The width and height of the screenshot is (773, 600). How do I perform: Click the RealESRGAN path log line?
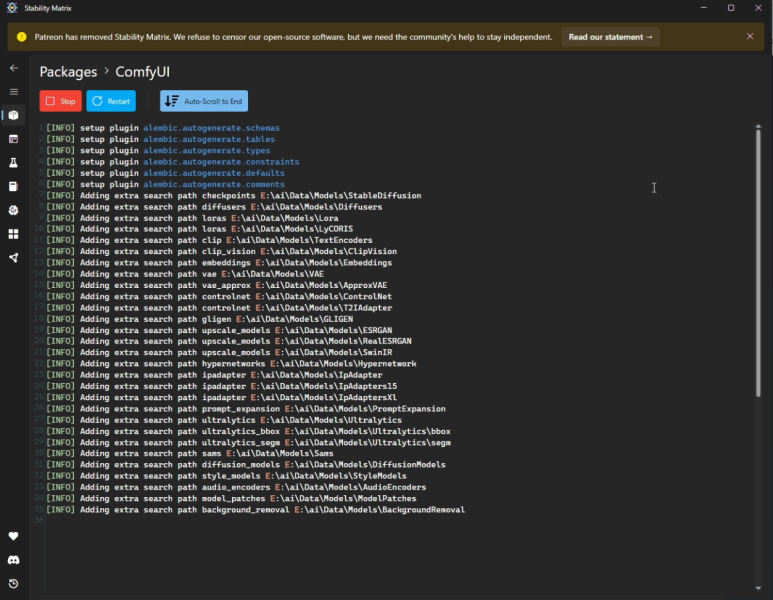(x=229, y=341)
